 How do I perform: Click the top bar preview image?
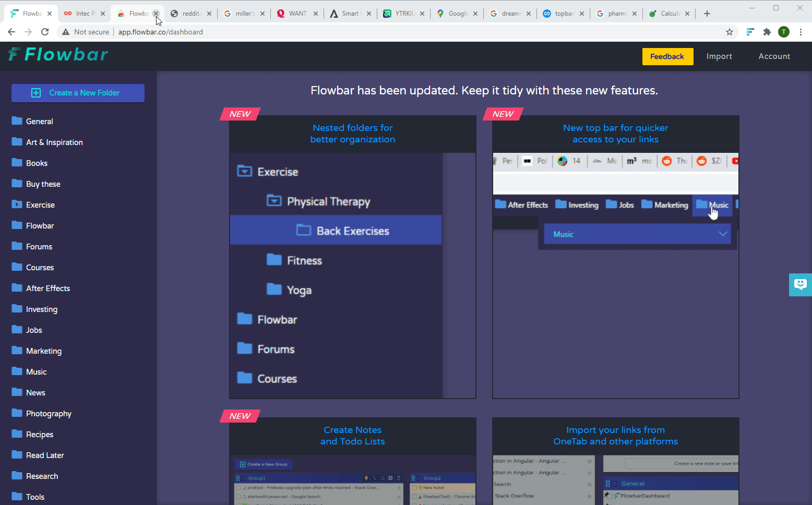coord(616,275)
